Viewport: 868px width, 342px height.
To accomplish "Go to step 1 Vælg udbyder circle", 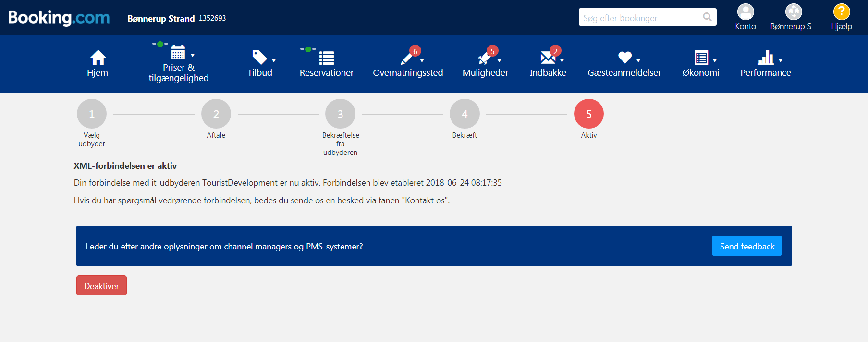I will pos(92,114).
